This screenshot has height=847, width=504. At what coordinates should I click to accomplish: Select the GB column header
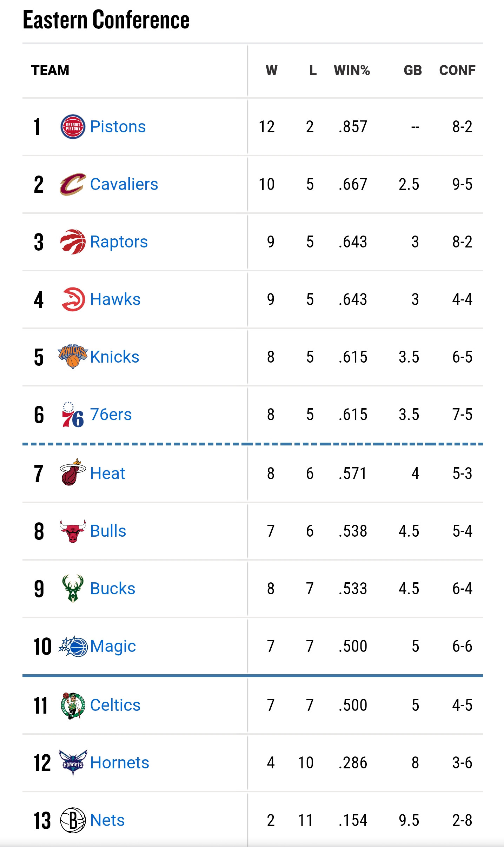point(413,70)
